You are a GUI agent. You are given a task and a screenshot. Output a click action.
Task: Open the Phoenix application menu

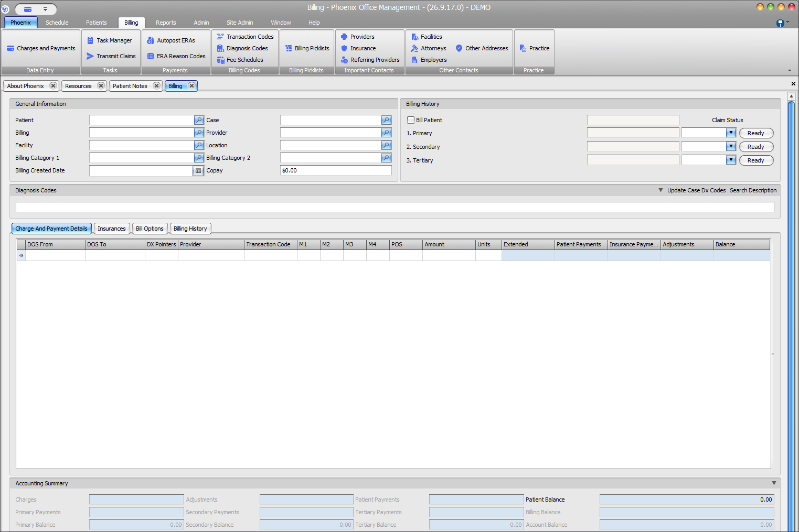[21, 22]
